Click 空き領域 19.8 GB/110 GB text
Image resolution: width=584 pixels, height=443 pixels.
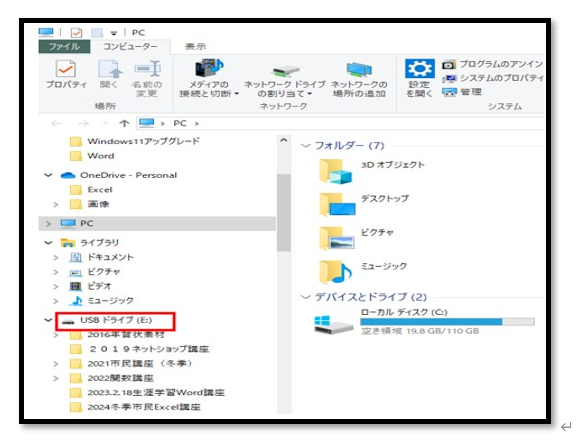point(420,331)
